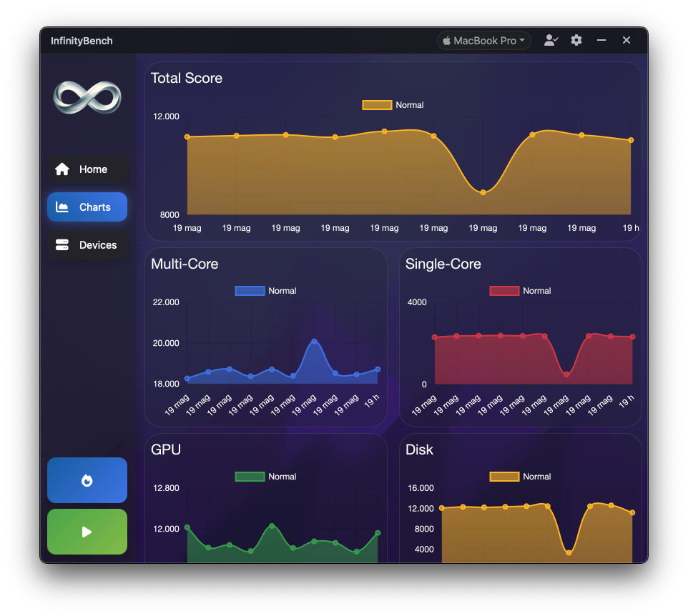Viewport: 688px width, 616px height.
Task: Click the peak data point in Multi-Core chart
Action: 314,342
